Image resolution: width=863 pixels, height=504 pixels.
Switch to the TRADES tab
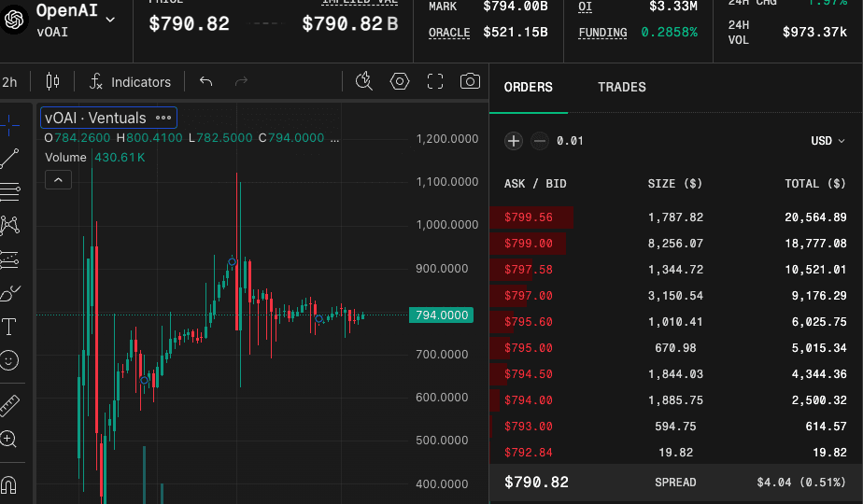[x=622, y=87]
